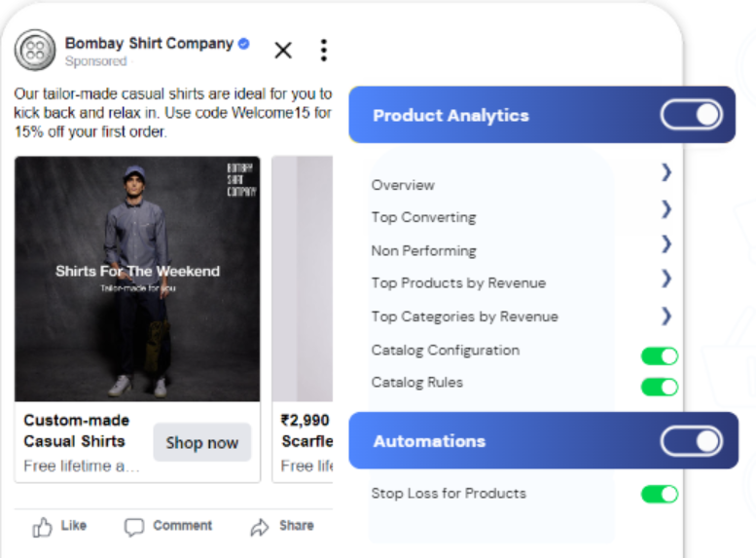This screenshot has height=558, width=756.
Task: Toggle the Product Analytics switch
Action: pyautogui.click(x=691, y=115)
